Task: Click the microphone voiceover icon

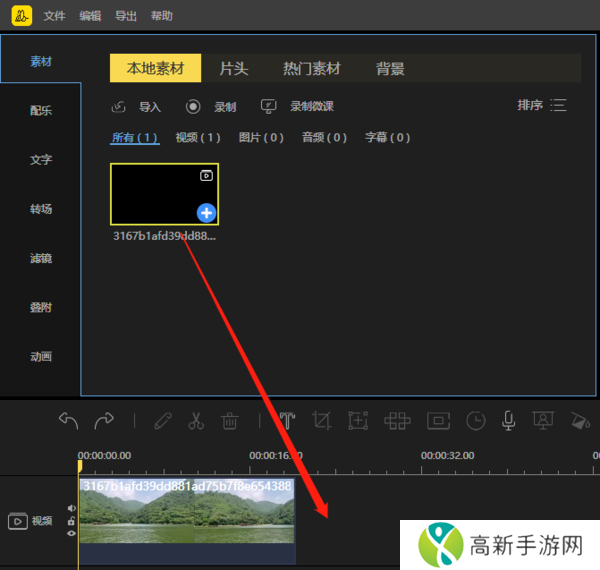Action: coord(508,421)
